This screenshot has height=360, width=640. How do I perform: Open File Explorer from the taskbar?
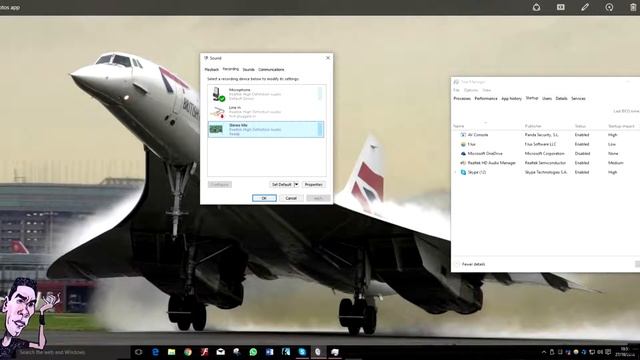coord(171,352)
